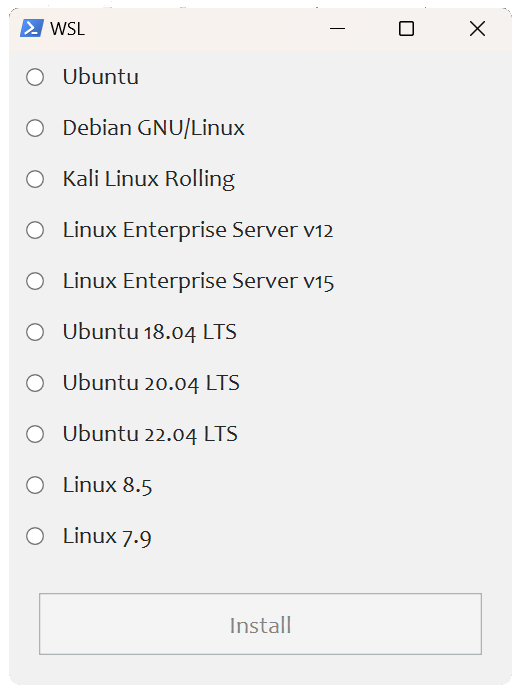Select Linux Enterprise Server v12
The width and height of the screenshot is (520, 694).
click(35, 230)
